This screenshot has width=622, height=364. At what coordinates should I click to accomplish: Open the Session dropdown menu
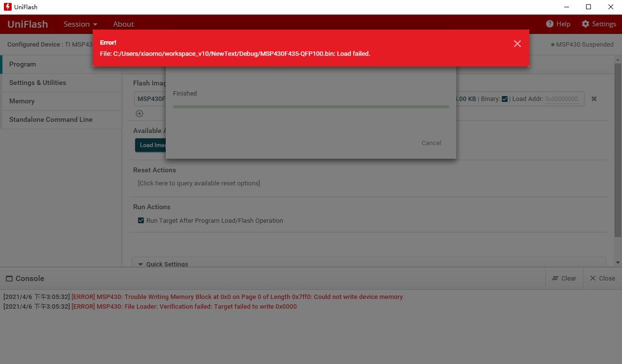[80, 24]
